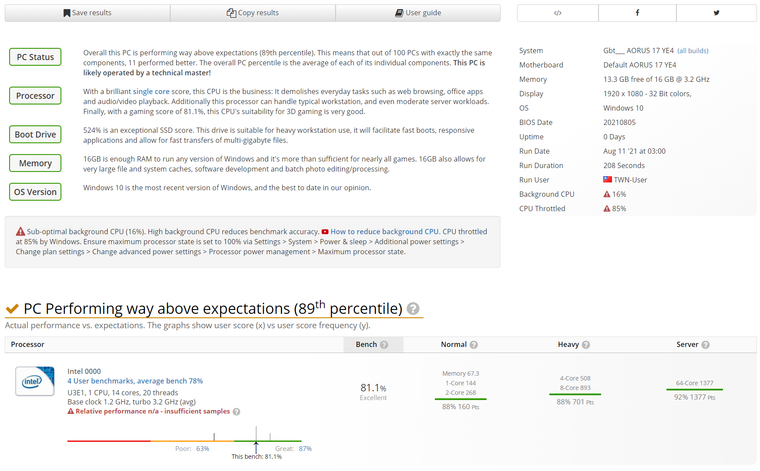The image size is (760, 471).
Task: Click the Save results button
Action: [87, 13]
